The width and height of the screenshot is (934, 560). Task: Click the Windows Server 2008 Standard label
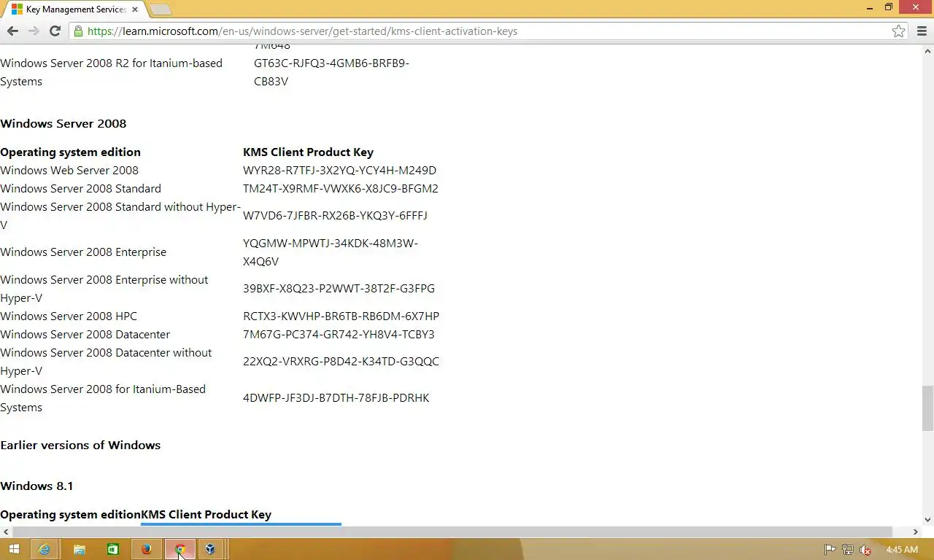tap(80, 188)
